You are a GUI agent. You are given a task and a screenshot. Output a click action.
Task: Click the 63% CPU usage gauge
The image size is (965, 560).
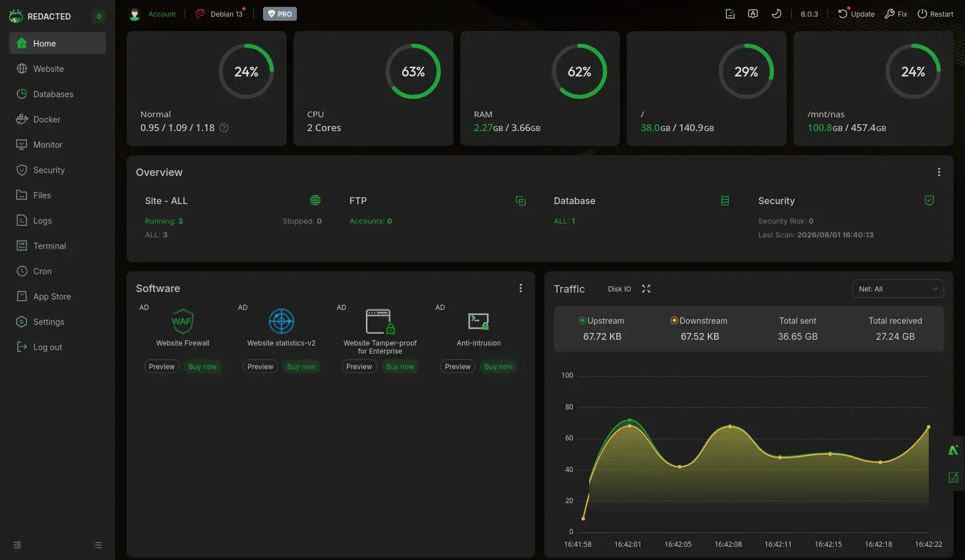[413, 71]
